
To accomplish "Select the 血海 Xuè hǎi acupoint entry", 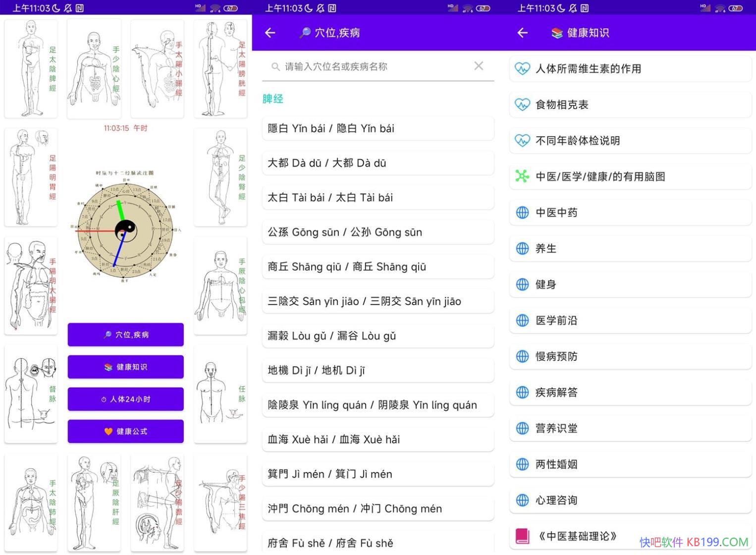I will click(x=378, y=440).
